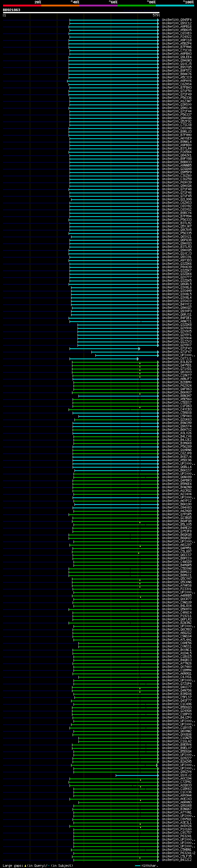Select the UniRef100_A9PAY6 label
197x868 pixels.
[177, 81]
